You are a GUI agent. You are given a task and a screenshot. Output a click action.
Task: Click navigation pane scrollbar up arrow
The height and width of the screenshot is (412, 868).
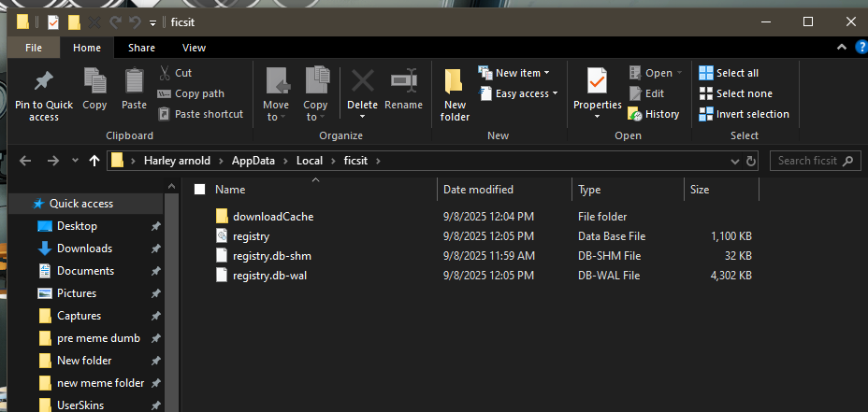(x=171, y=186)
